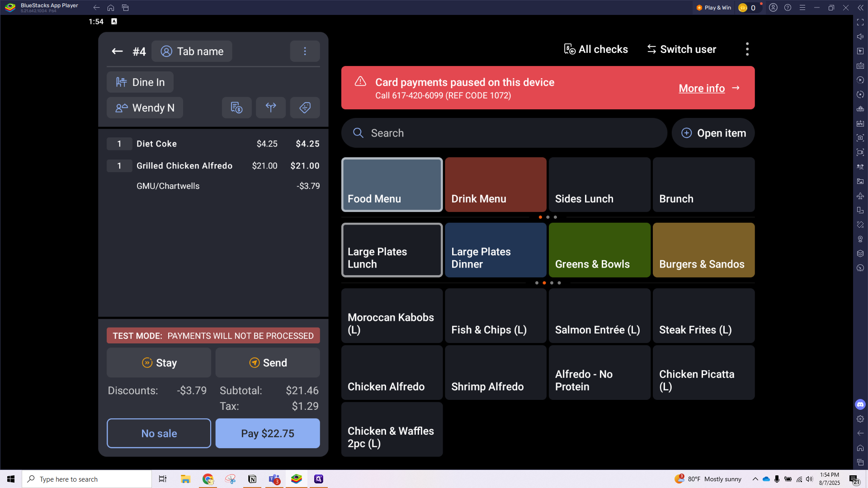
Task: Open the vertical three-dot menu beside Switch user
Action: click(747, 49)
